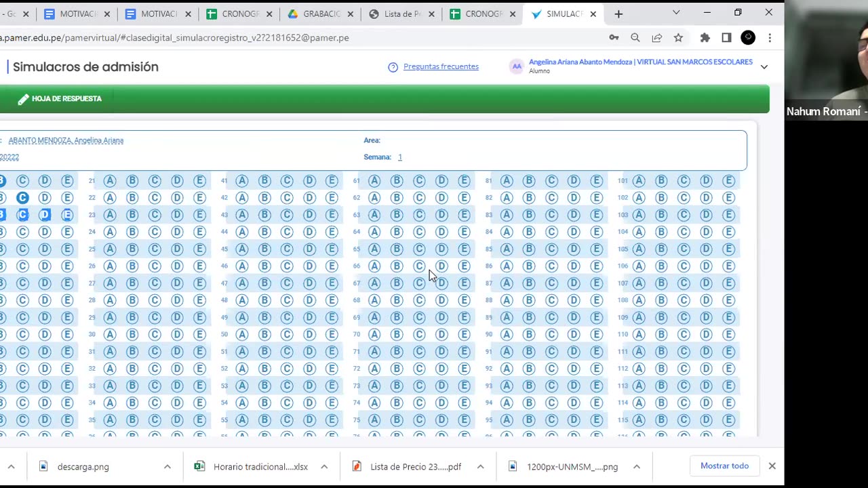The height and width of the screenshot is (488, 868).
Task: Toggle the Chrome side panel icon
Action: pos(726,38)
